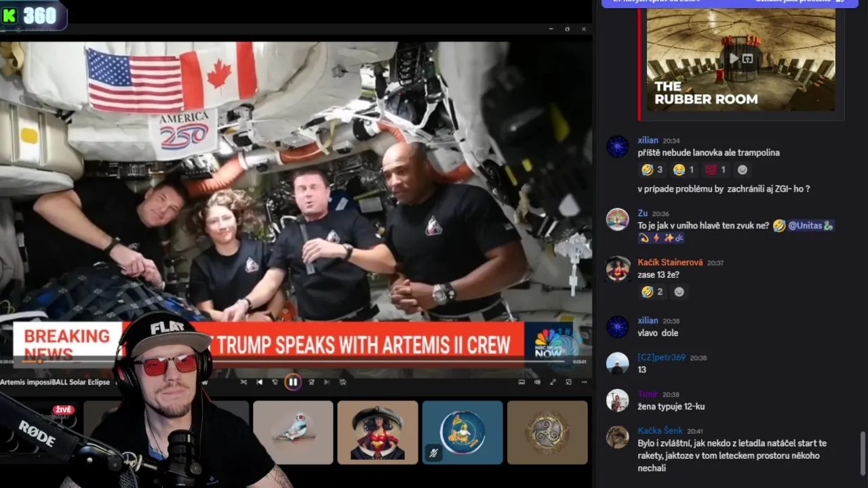Go to previous track in player
This screenshot has width=868, height=488.
pos(259,382)
